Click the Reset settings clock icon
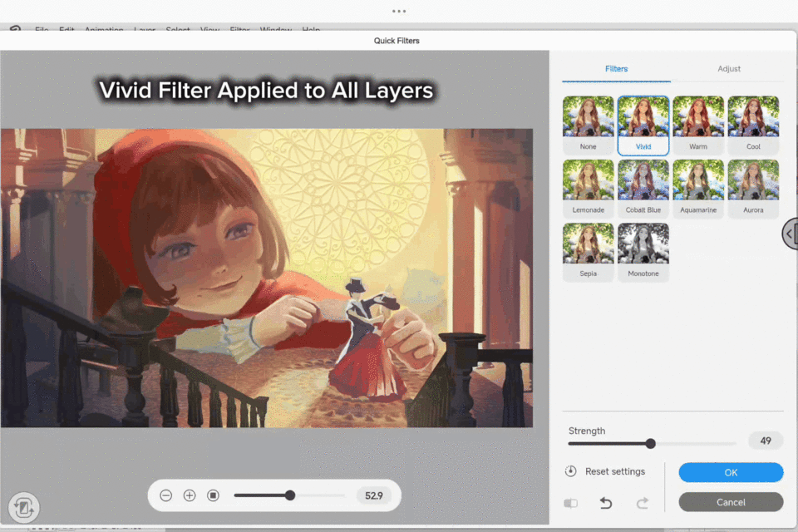 pyautogui.click(x=571, y=471)
